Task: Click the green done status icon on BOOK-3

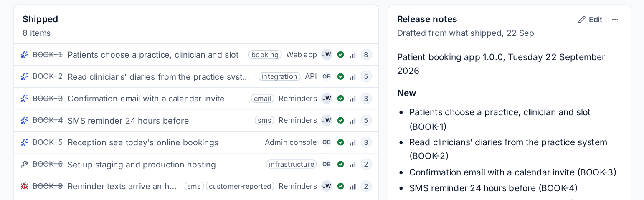Action: click(341, 99)
